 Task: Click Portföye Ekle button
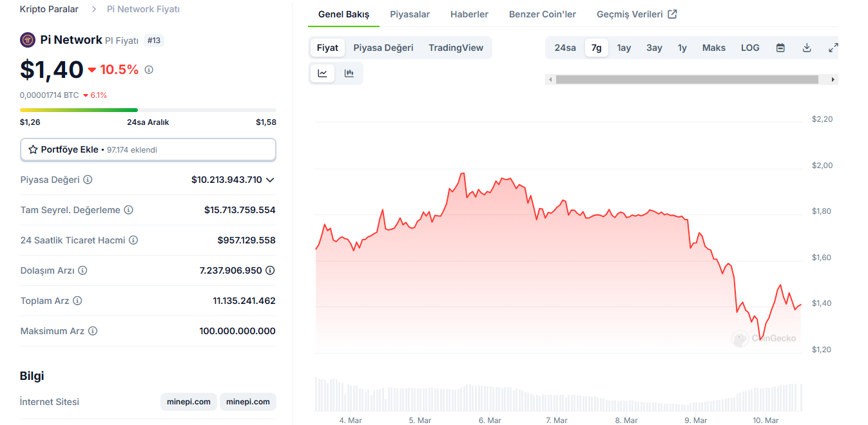[148, 149]
